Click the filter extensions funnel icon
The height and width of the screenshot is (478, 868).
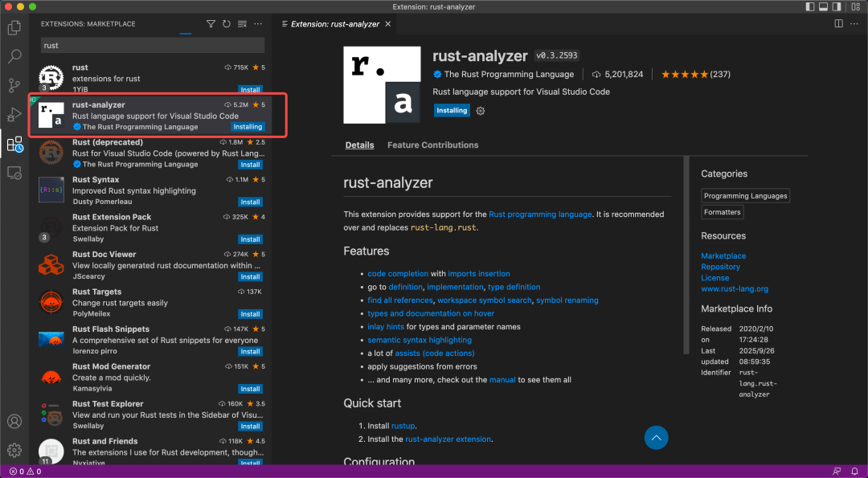click(x=211, y=24)
